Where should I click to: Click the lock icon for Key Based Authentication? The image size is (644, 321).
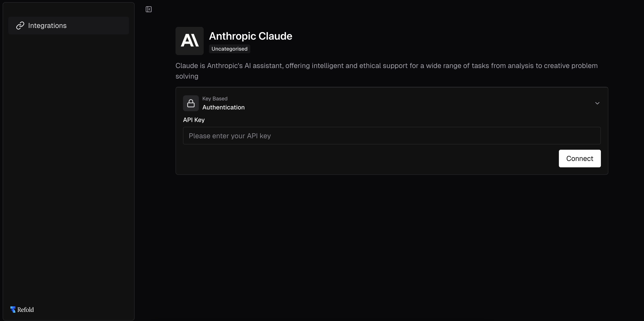click(191, 103)
